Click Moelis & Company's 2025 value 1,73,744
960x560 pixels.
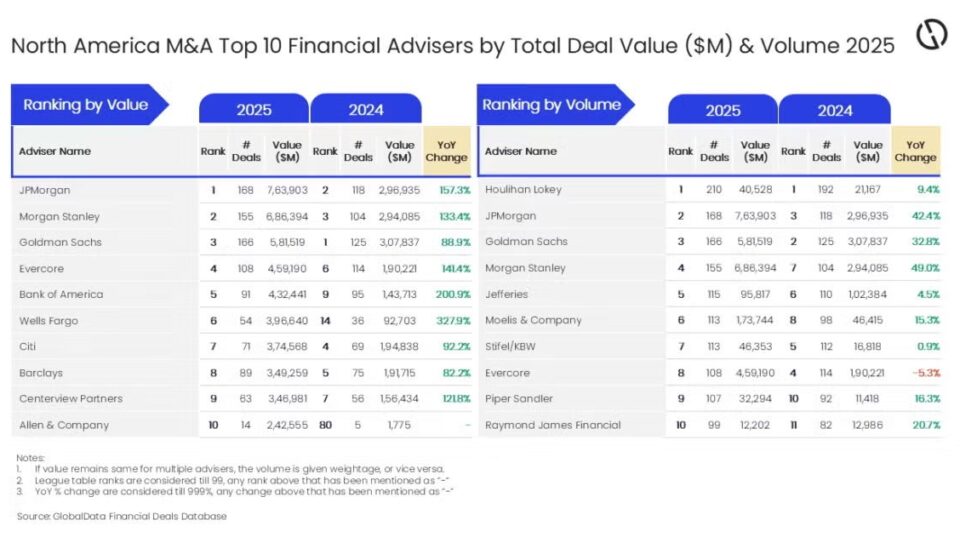755,320
